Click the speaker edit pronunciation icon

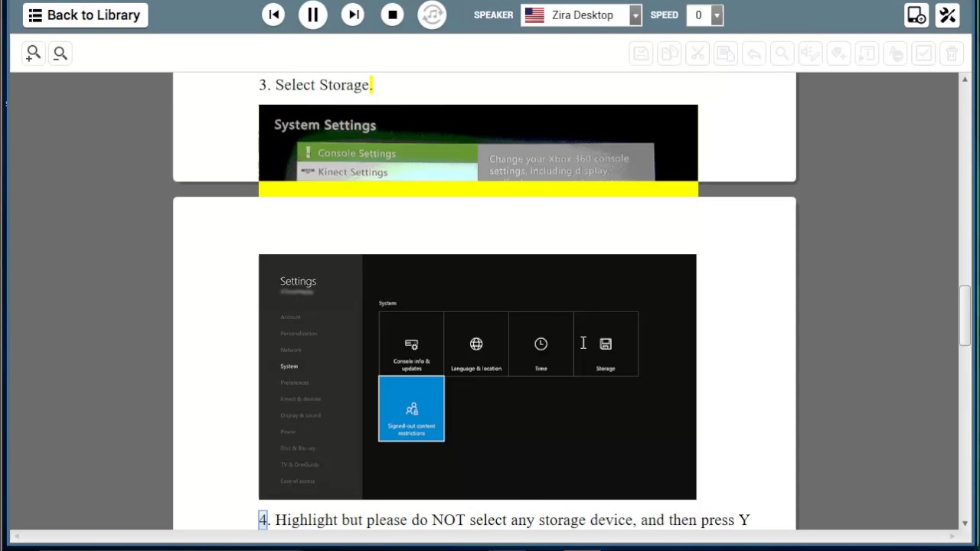(x=810, y=54)
